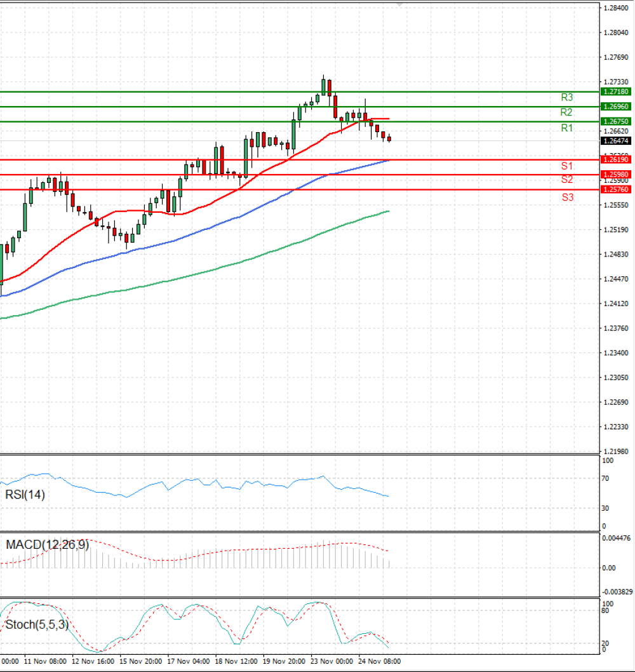This screenshot has height=672, width=635.
Task: Click the S2 support label
Action: point(567,180)
